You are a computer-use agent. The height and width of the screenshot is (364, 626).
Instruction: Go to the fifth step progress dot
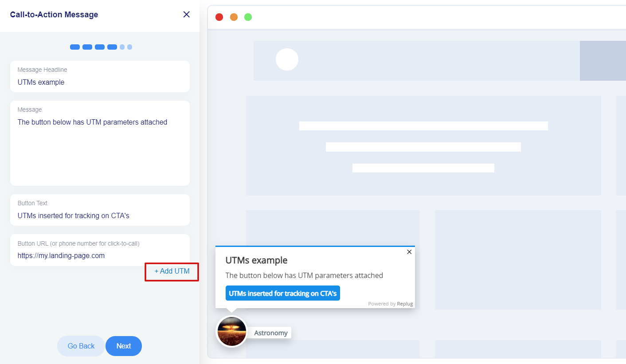pos(122,47)
